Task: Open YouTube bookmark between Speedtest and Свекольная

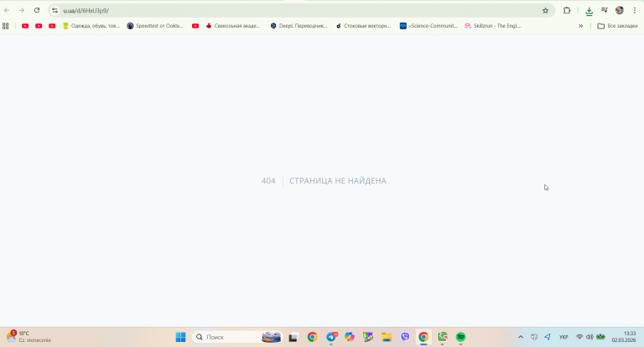Action: tap(195, 26)
